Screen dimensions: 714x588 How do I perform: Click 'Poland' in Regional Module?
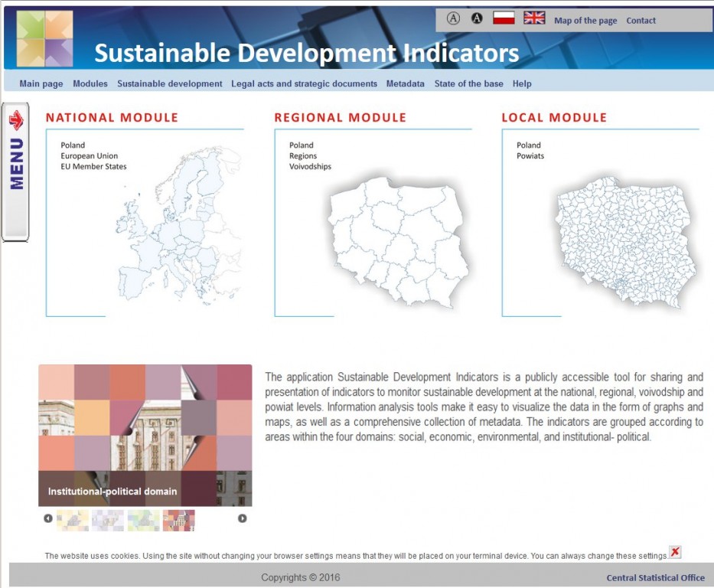pos(302,145)
